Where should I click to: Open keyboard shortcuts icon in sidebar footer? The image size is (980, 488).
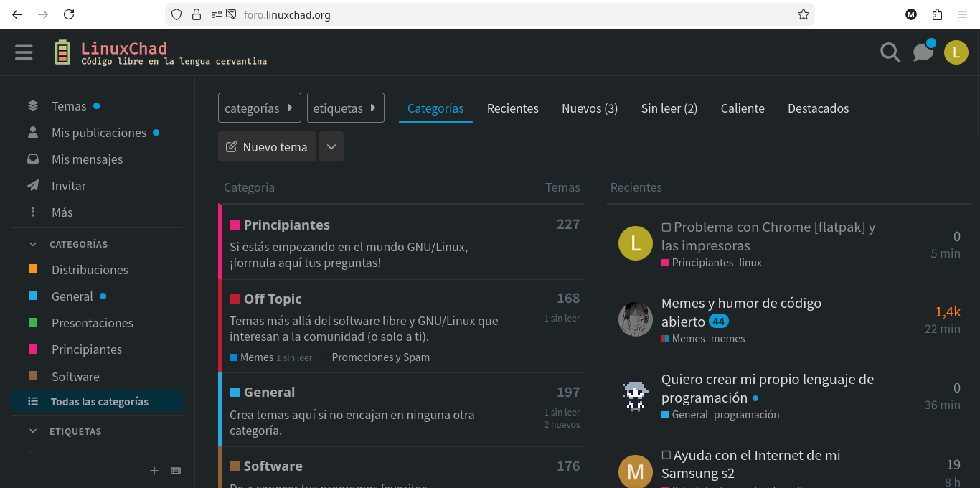pos(176,471)
